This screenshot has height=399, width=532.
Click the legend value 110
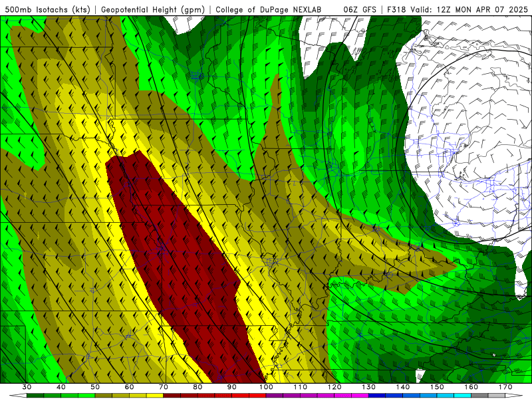tap(301, 387)
